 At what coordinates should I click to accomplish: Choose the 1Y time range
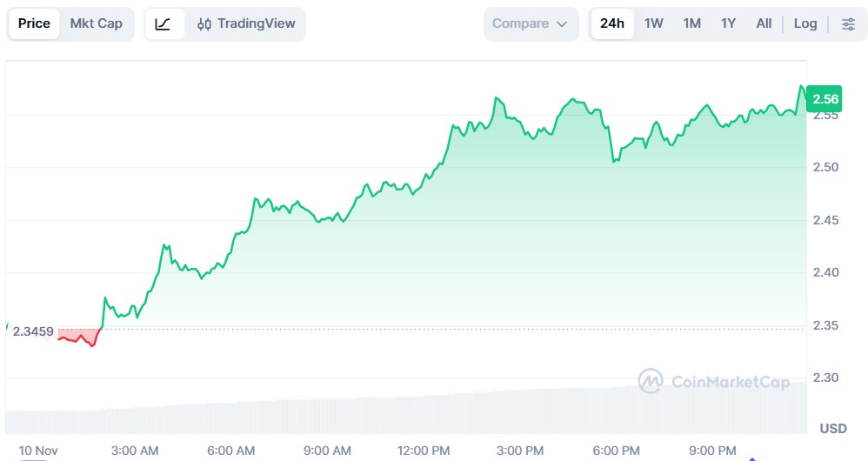(x=729, y=23)
